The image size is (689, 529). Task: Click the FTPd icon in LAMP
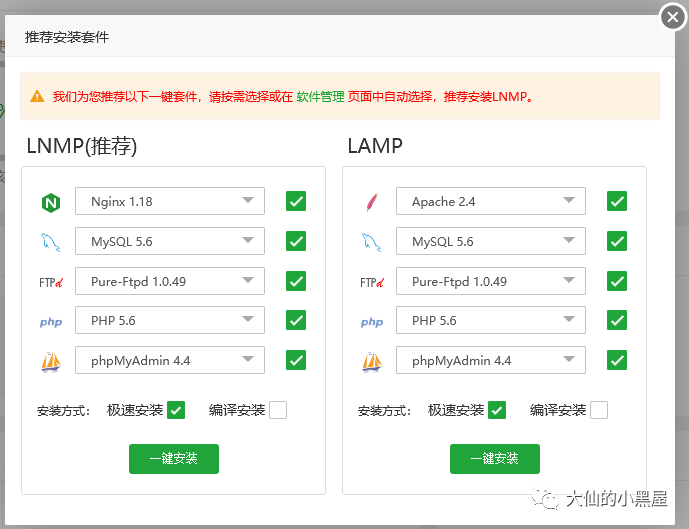click(372, 282)
